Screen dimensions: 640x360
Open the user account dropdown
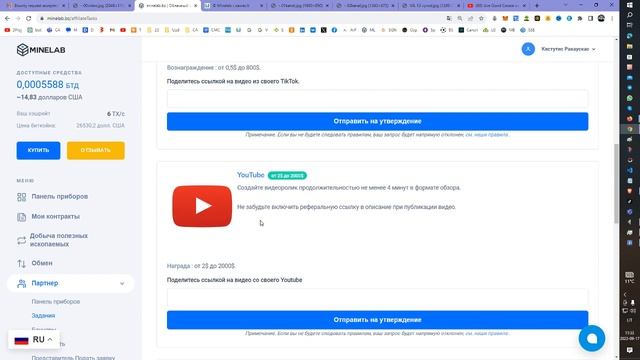(x=568, y=49)
